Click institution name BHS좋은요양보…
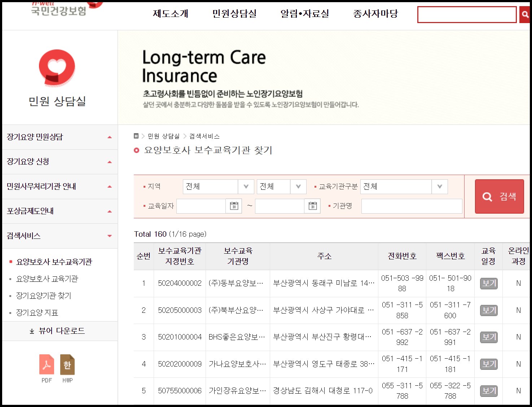Screen dimensions: 532x407 (237, 337)
